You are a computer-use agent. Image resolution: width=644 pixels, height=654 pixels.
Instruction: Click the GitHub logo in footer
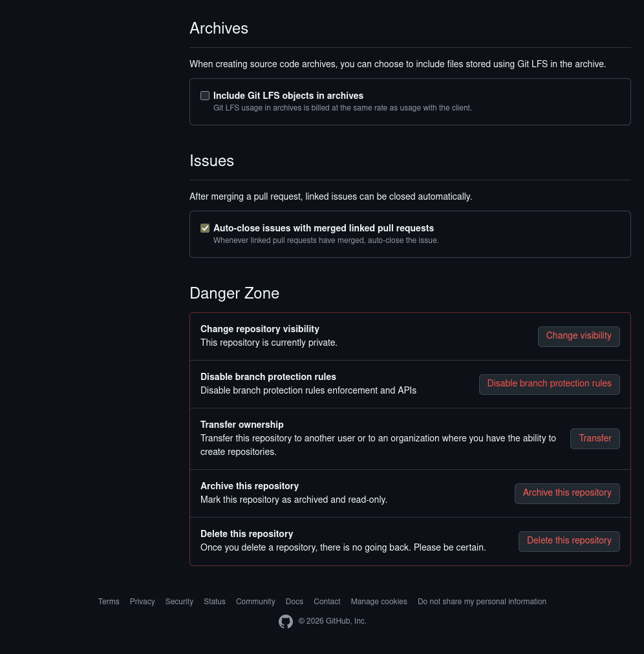tap(286, 622)
